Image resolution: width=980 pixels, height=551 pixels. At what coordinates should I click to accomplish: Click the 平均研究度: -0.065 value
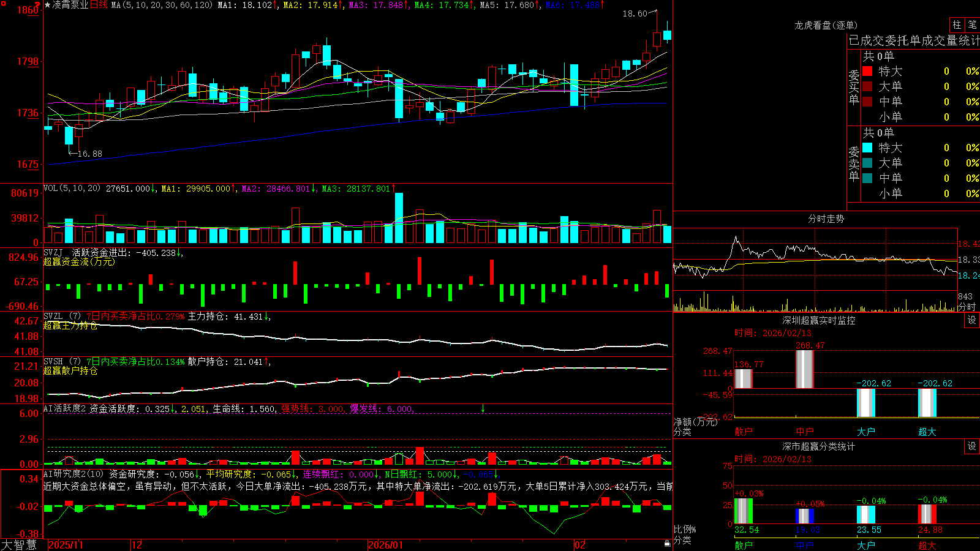click(249, 474)
